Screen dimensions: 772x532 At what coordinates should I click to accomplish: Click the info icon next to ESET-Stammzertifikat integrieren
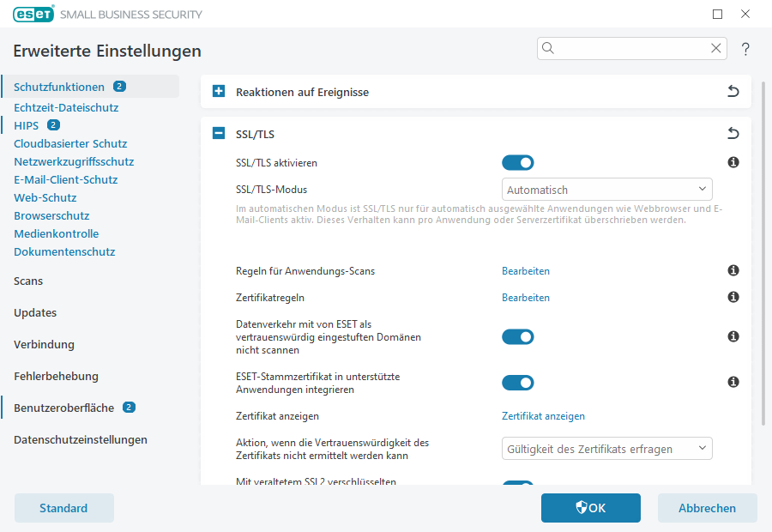tap(733, 382)
